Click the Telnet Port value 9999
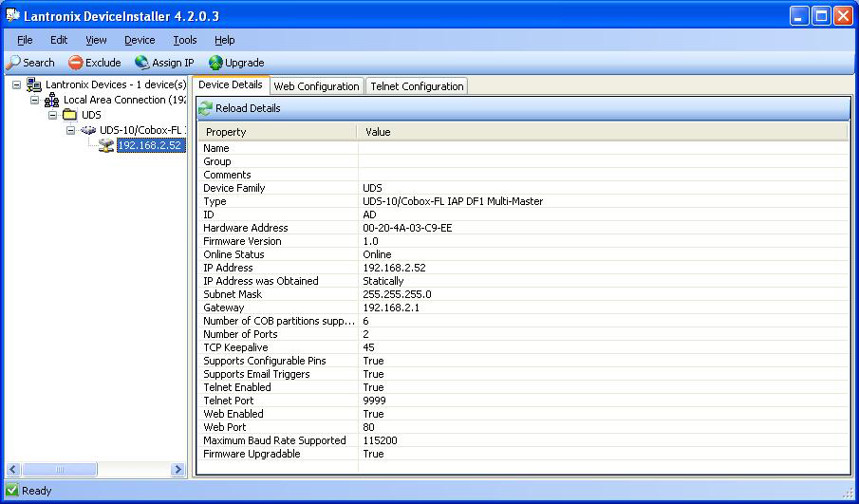Viewport: 859px width, 504px height. click(374, 401)
